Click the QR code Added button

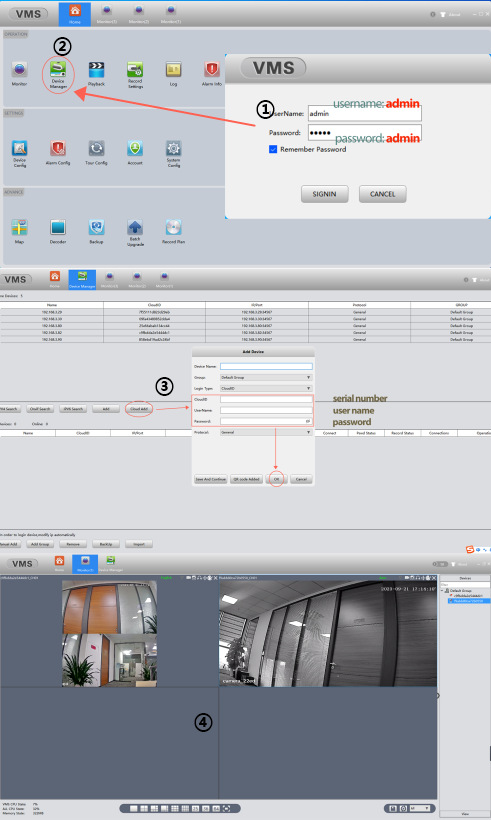[246, 479]
